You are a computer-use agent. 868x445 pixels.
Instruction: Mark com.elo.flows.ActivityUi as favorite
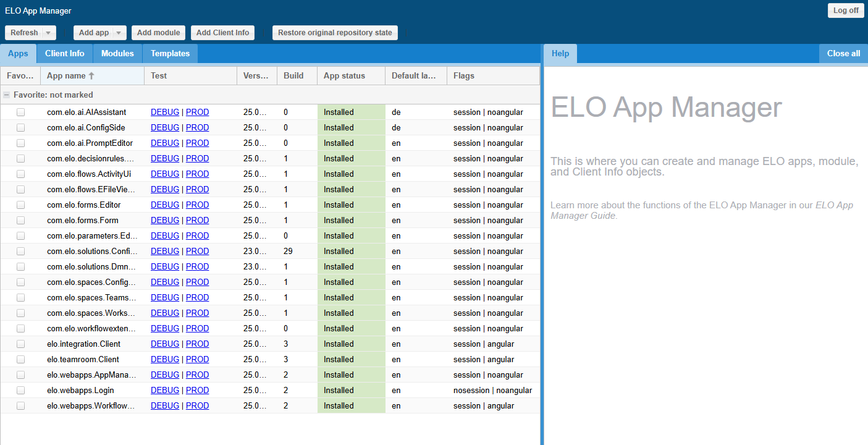[x=20, y=174]
